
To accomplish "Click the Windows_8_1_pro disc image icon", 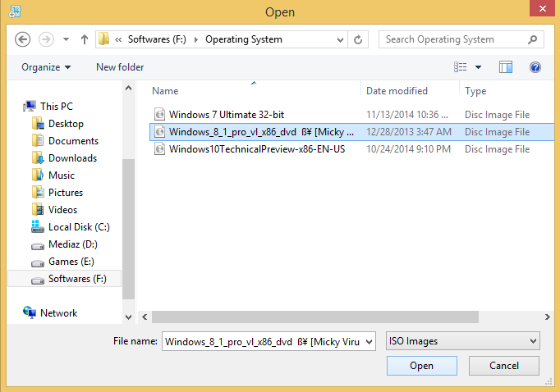I will tap(159, 131).
